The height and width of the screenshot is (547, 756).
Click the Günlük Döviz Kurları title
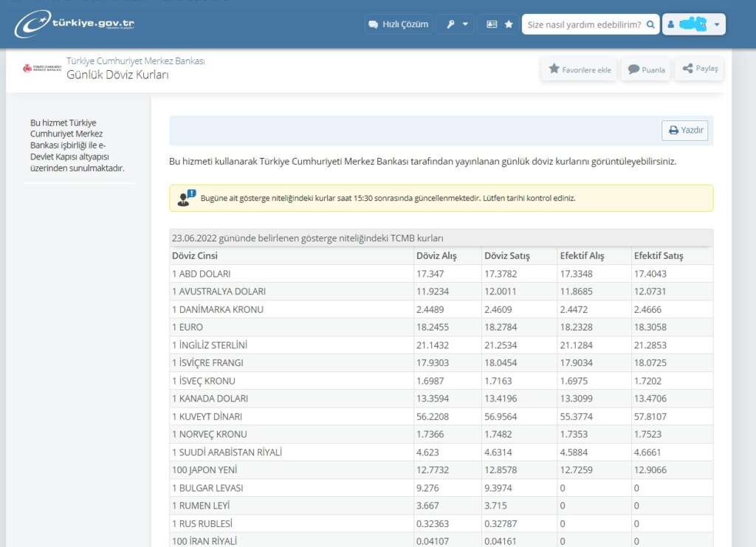[x=117, y=75]
